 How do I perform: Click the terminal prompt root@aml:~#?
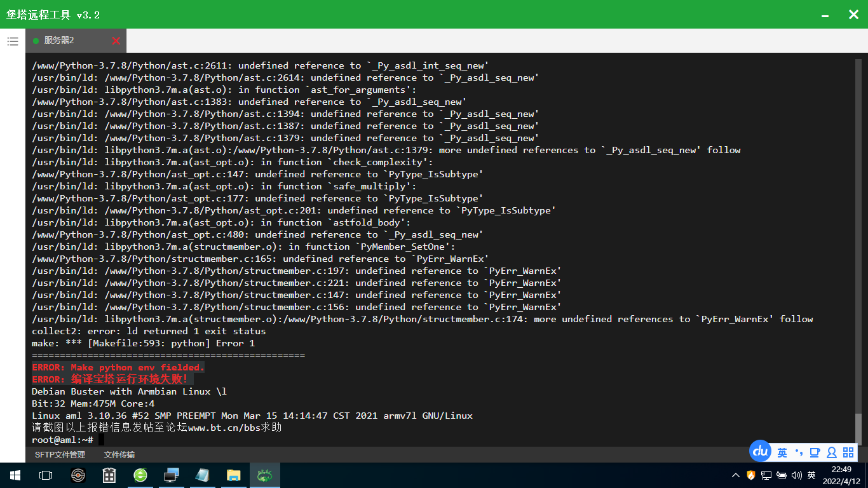coord(63,440)
